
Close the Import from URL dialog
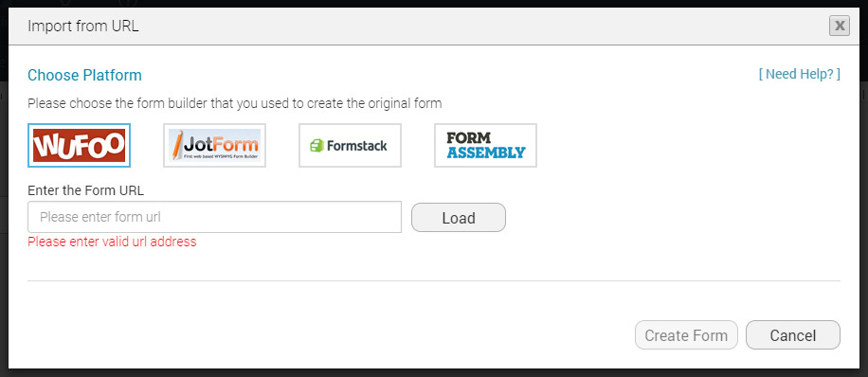coord(840,26)
